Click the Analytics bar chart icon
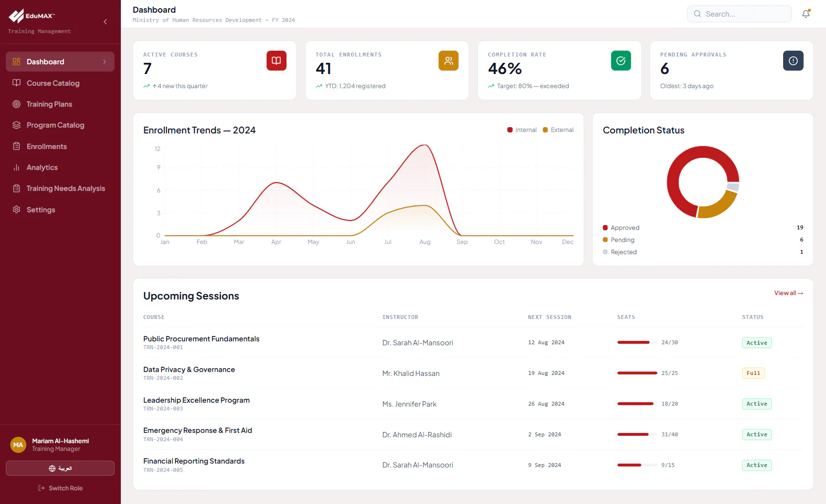Screen dimensions: 826x504 (17, 168)
